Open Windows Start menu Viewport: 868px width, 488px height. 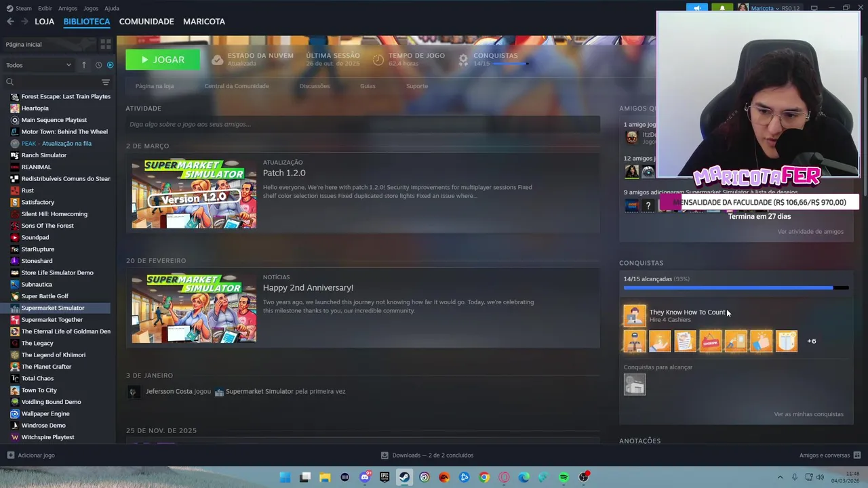(285, 477)
